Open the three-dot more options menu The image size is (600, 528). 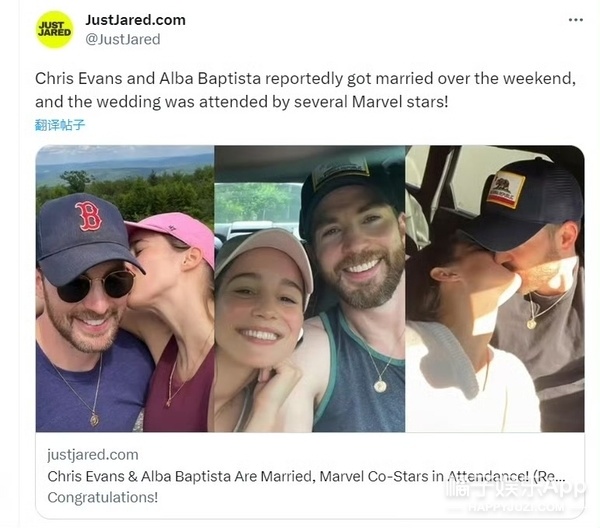(576, 20)
